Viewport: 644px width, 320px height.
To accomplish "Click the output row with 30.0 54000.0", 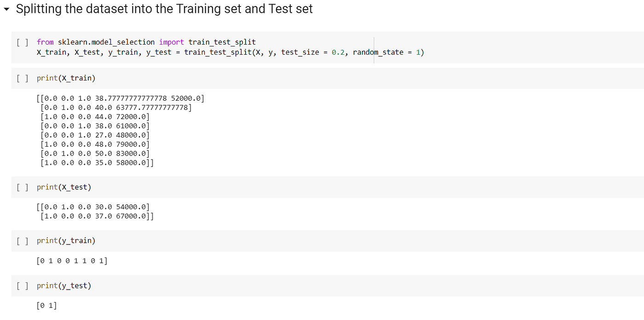I will (x=93, y=207).
